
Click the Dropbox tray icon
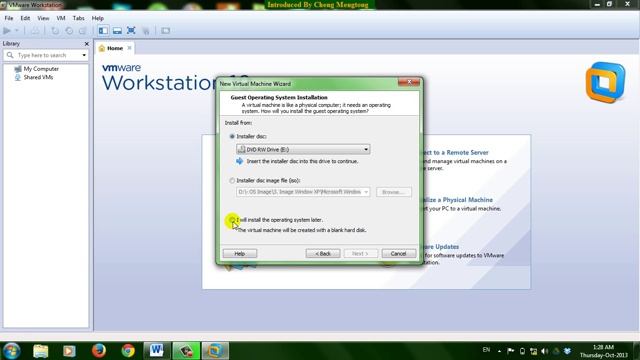567,351
